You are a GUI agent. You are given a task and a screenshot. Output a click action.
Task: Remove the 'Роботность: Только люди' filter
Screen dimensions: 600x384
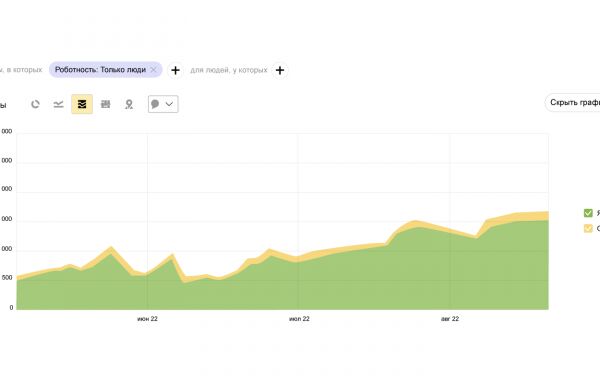coord(153,70)
